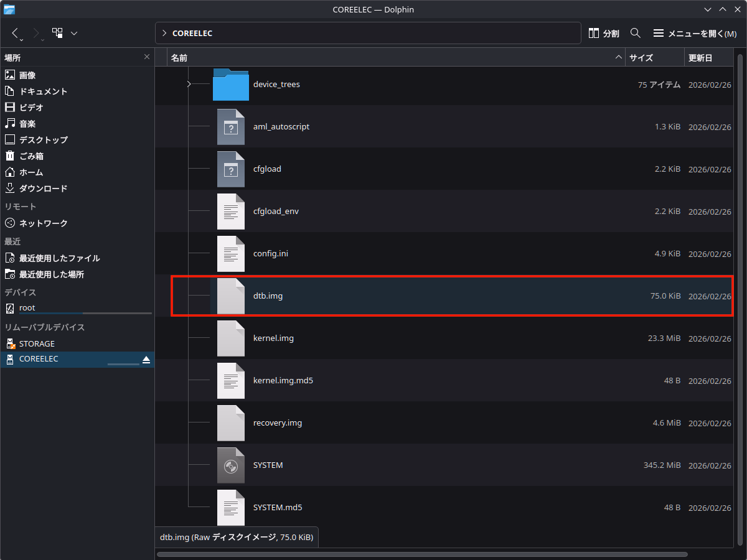
Task: Click the cfgload_env file name
Action: [x=276, y=211]
